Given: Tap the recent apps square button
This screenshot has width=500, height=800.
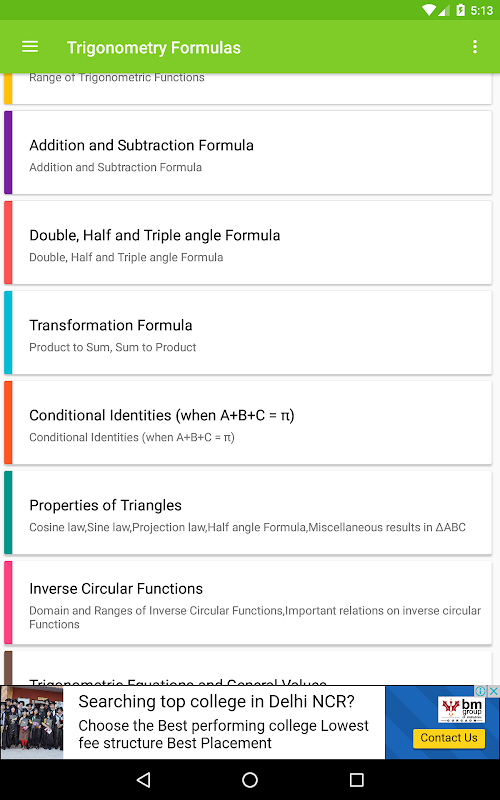Looking at the screenshot, I should click(356, 779).
